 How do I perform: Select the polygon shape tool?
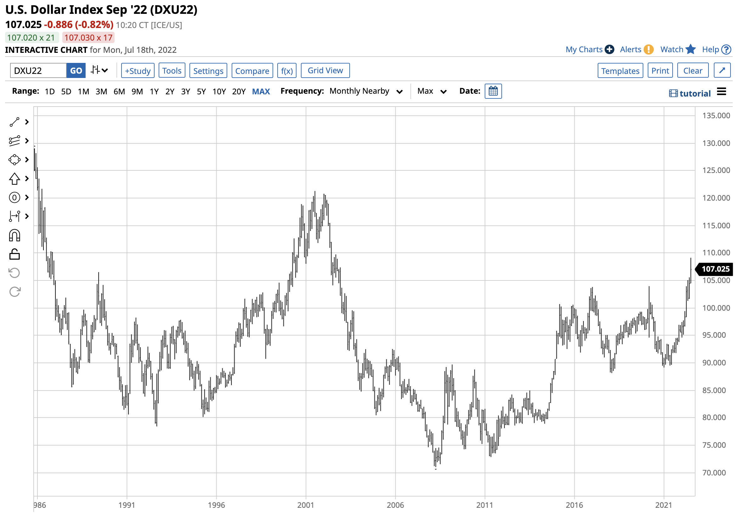14,160
